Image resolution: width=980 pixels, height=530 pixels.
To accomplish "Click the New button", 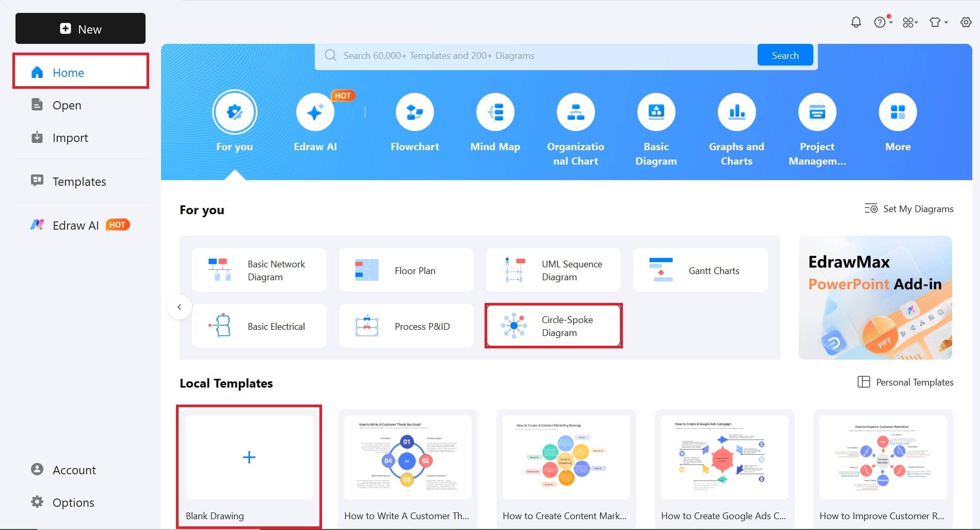I will [81, 28].
